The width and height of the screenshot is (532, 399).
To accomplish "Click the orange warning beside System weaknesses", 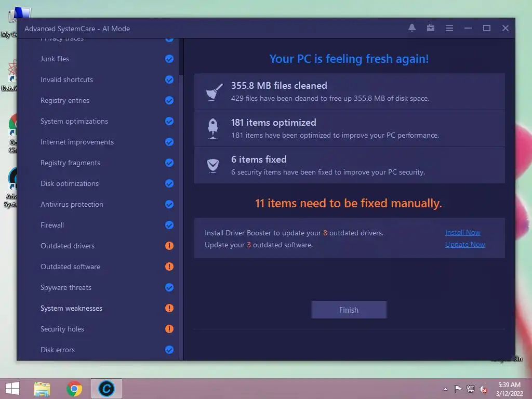I will 169,308.
